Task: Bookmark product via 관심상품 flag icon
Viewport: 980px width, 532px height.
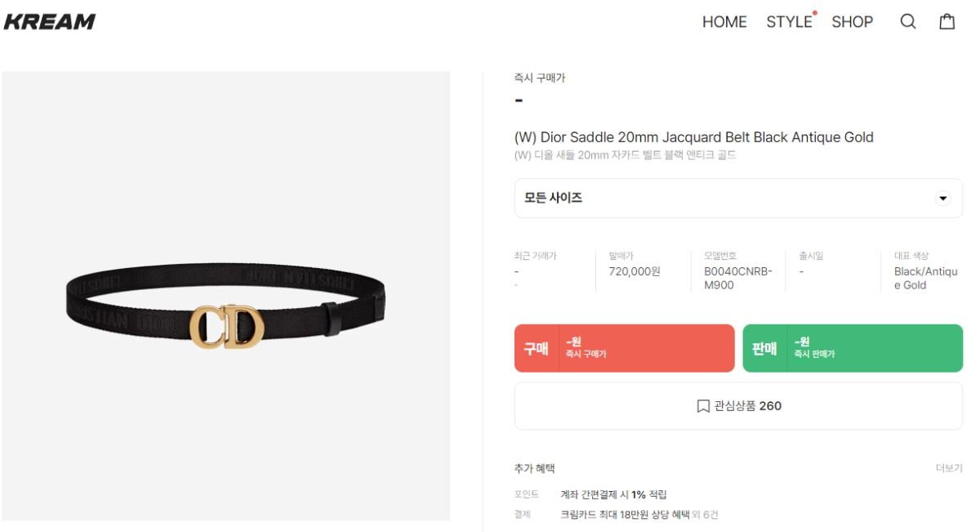Action: click(x=703, y=406)
